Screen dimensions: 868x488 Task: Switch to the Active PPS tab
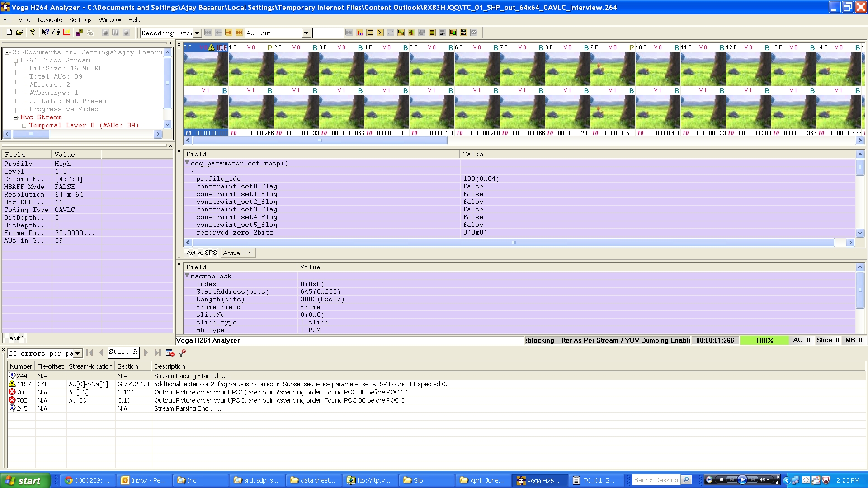click(x=238, y=253)
